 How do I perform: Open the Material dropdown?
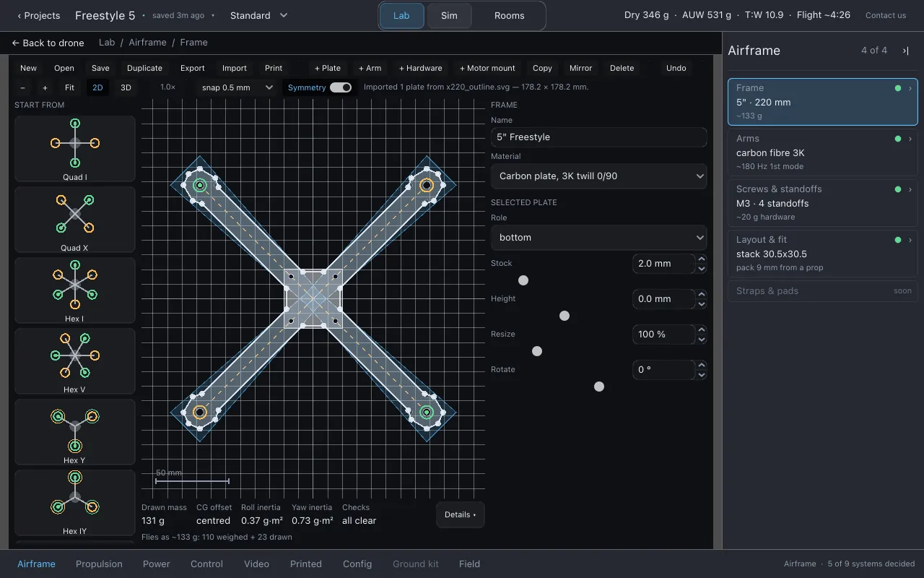(x=598, y=176)
